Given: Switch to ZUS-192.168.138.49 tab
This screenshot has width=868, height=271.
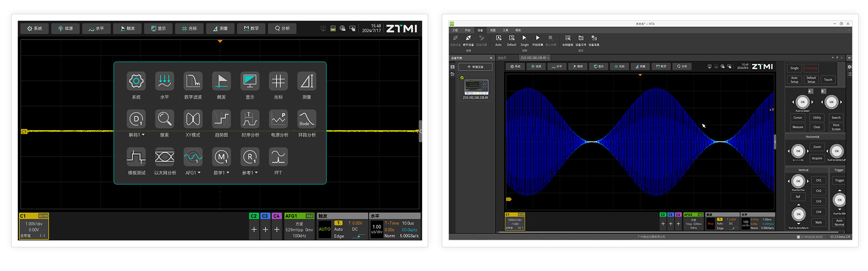Looking at the screenshot, I should click(533, 58).
